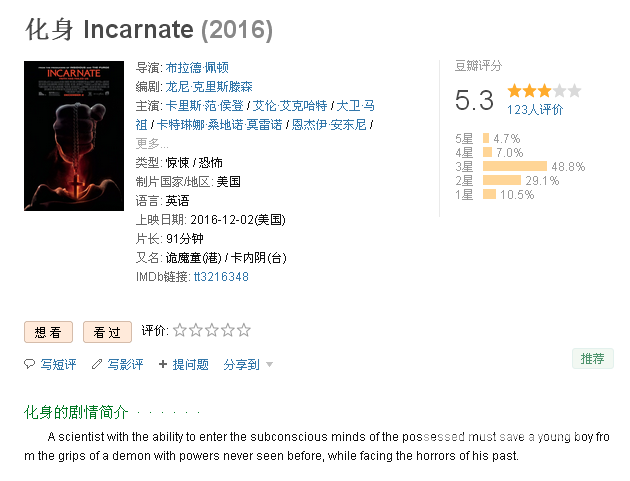Click the 3星 rating bar
Viewport: 630px width, 481px height.
pyautogui.click(x=515, y=166)
